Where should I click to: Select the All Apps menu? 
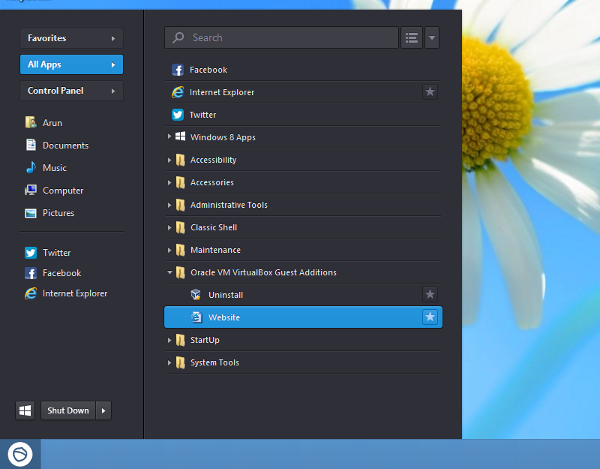point(72,64)
